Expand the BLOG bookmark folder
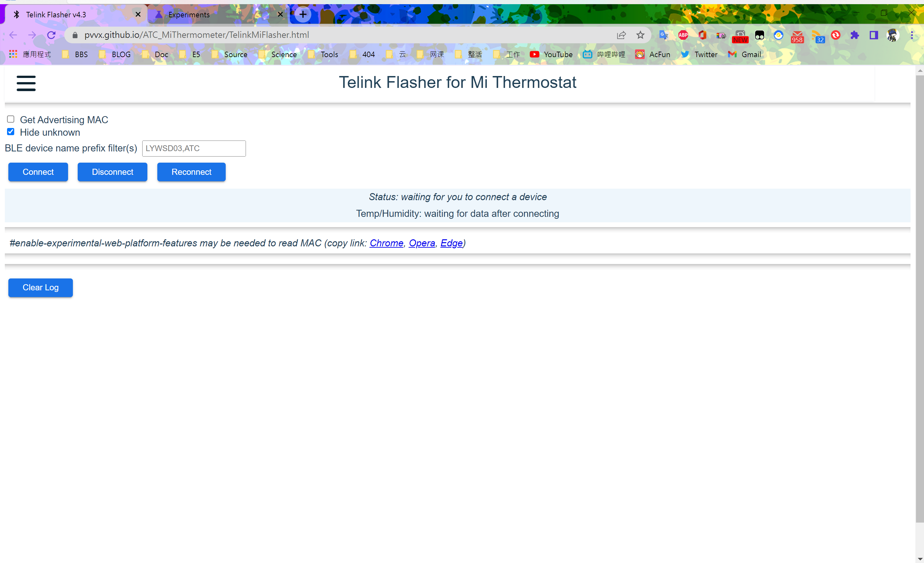This screenshot has width=924, height=563. pyautogui.click(x=115, y=54)
